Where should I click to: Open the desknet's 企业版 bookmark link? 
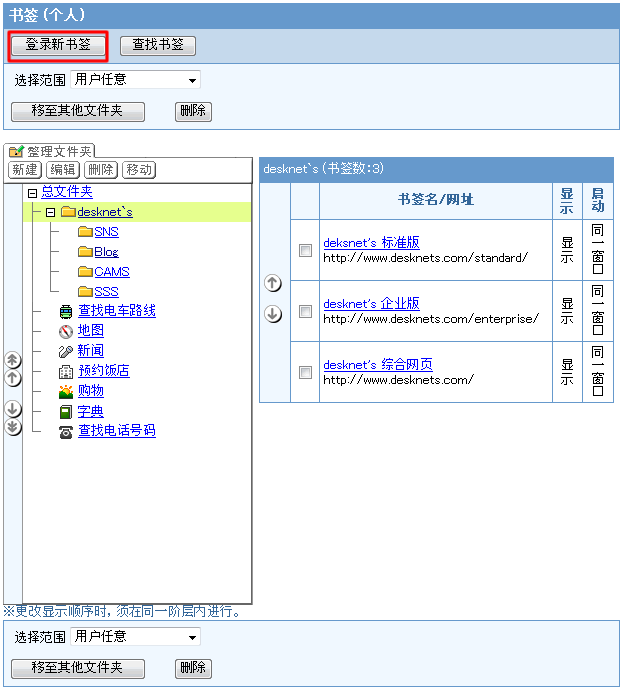371,304
